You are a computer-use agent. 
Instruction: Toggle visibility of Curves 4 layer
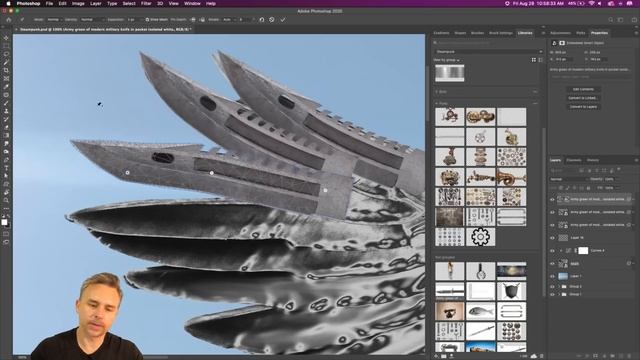pos(552,251)
